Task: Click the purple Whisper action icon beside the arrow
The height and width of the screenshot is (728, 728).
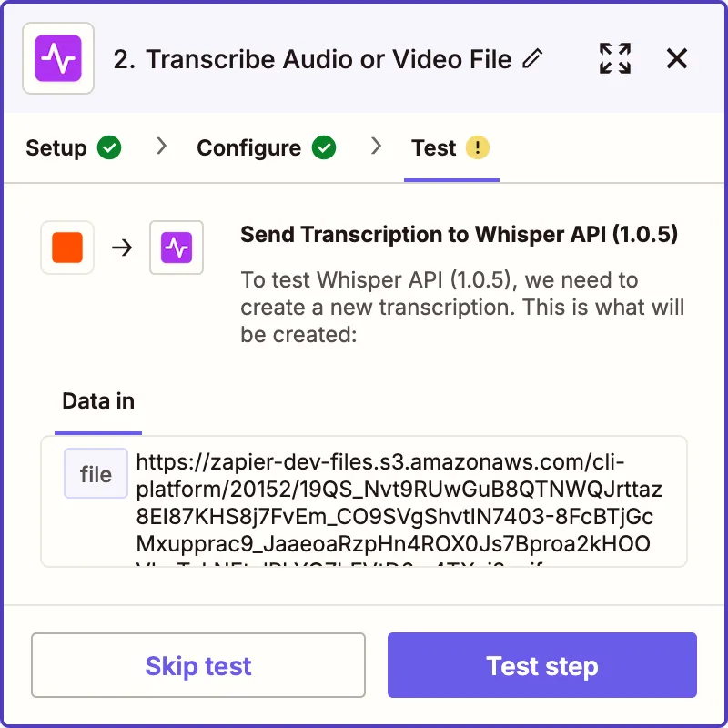Action: (x=177, y=248)
